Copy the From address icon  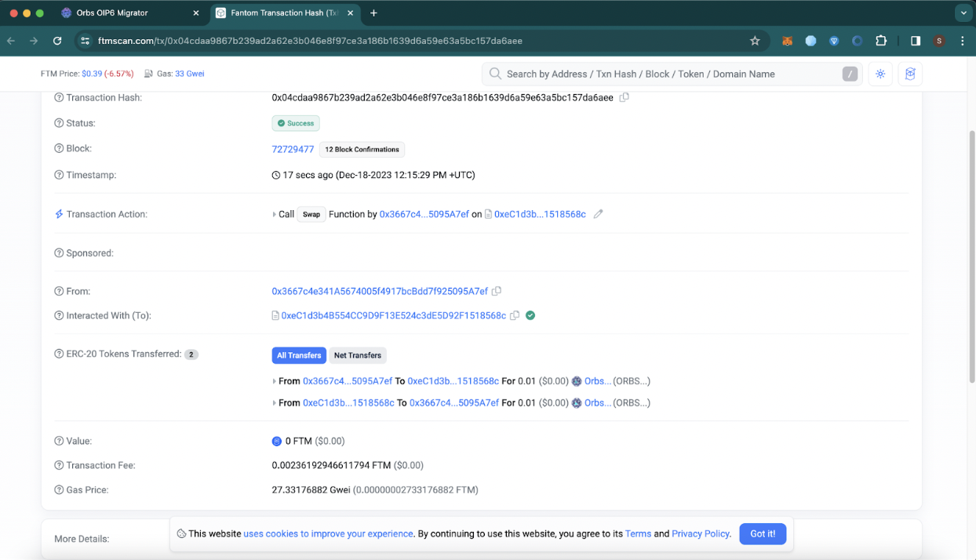coord(497,291)
